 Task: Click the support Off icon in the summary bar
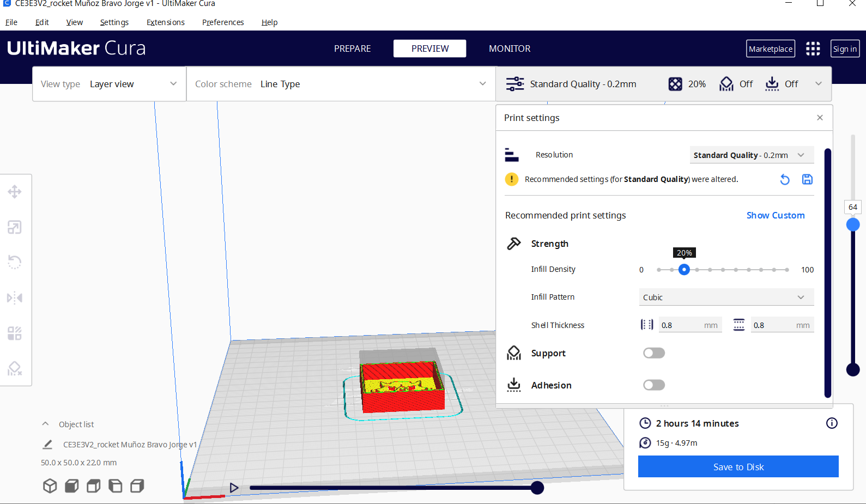click(726, 84)
